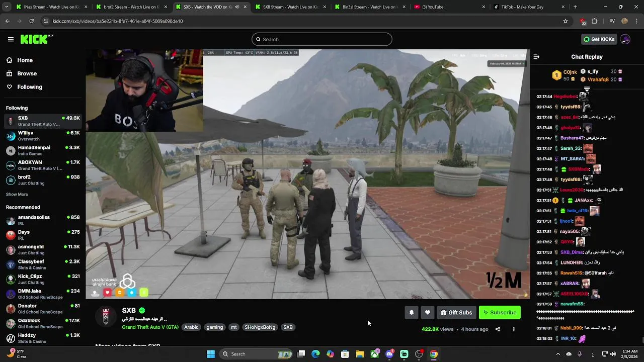
Task: Open Discord from taskbar
Action: [x=389, y=354]
